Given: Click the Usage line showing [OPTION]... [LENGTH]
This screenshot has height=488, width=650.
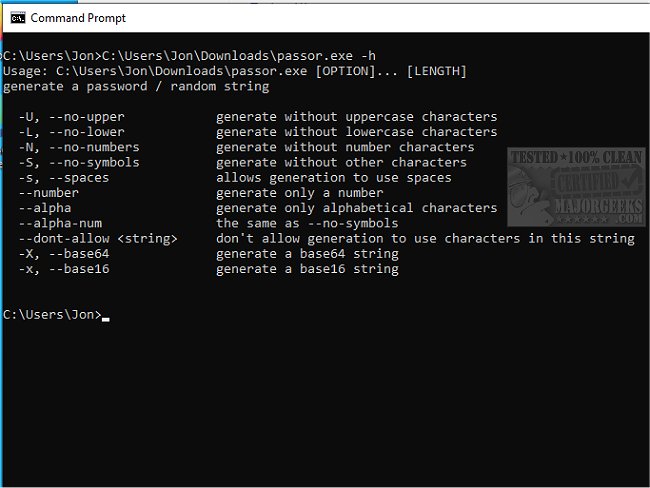Looking at the screenshot, I should [x=234, y=71].
